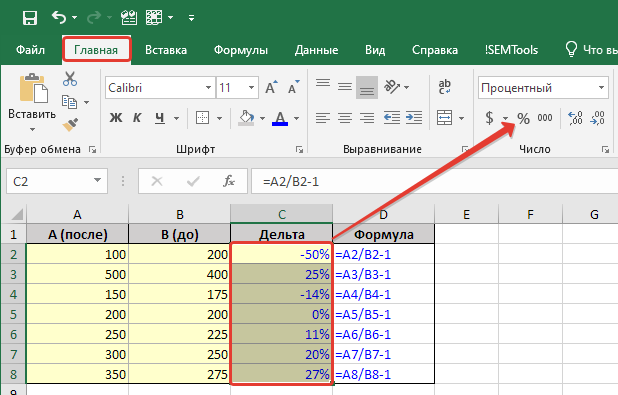The height and width of the screenshot is (395, 618).
Task: Decrease indent
Action: coord(392,117)
